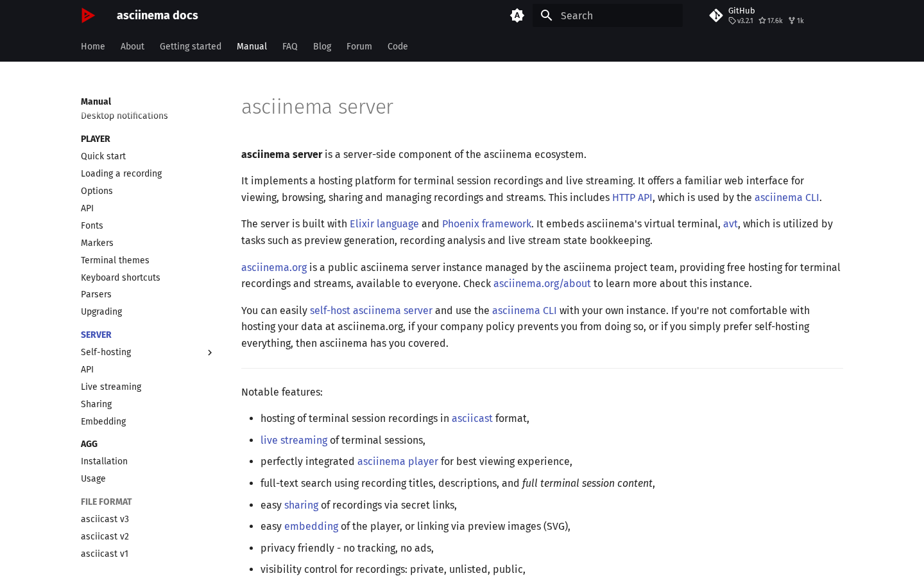This screenshot has height=578, width=924.
Task: Expand the Self-hosting section chevron
Action: [210, 353]
